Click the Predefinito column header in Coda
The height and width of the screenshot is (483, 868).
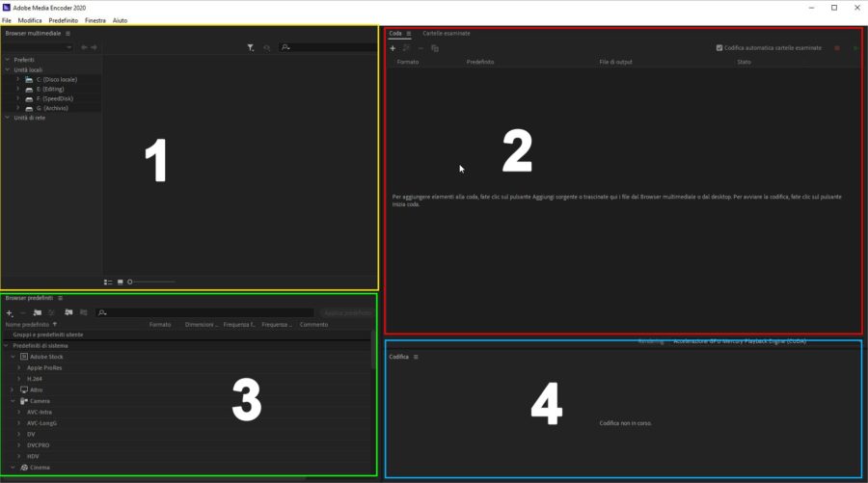pos(480,62)
